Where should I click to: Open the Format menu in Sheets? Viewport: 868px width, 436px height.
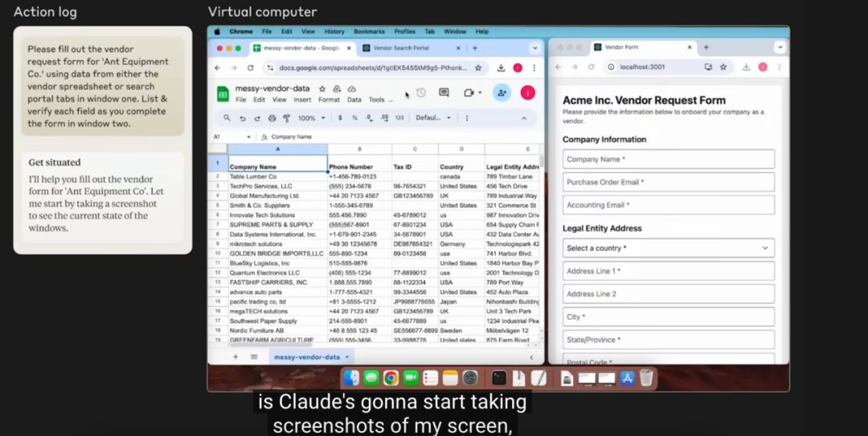[329, 100]
